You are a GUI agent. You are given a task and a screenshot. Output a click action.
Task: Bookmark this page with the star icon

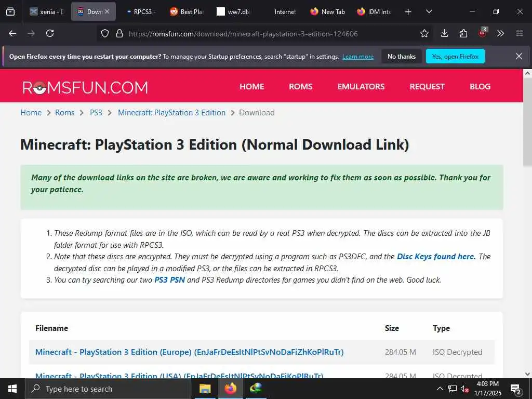click(424, 33)
